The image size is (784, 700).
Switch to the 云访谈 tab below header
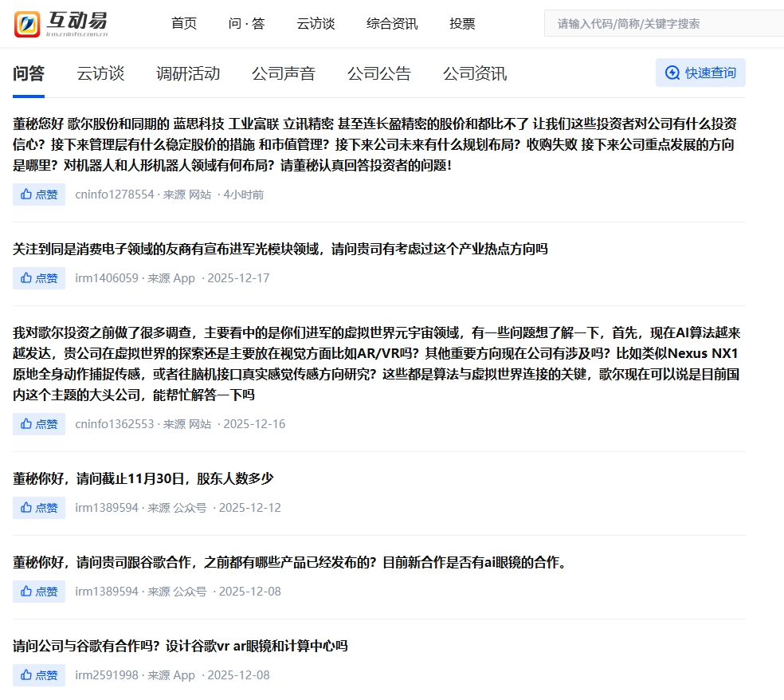point(100,73)
